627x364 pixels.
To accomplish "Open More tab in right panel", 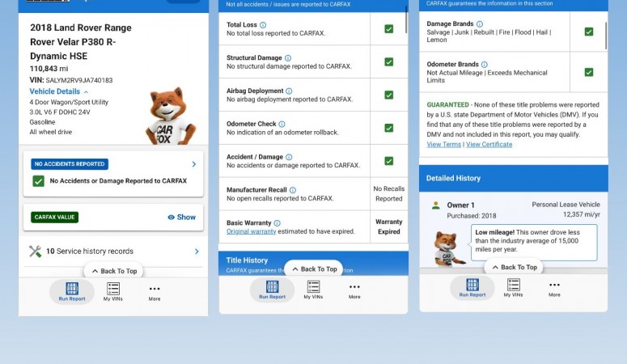I will (554, 288).
